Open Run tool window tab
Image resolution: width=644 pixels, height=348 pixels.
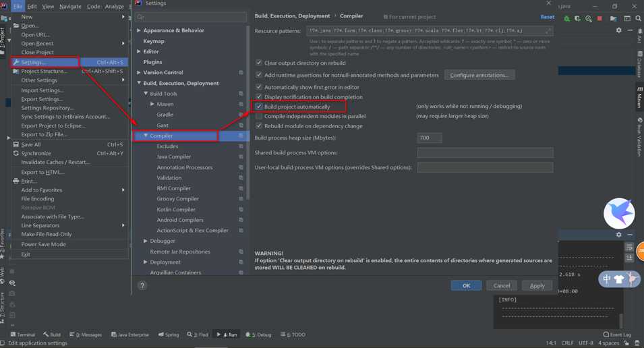tap(227, 335)
